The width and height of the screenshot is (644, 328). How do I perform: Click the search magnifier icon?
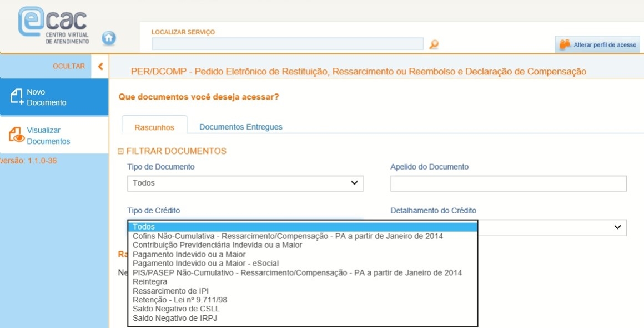434,44
